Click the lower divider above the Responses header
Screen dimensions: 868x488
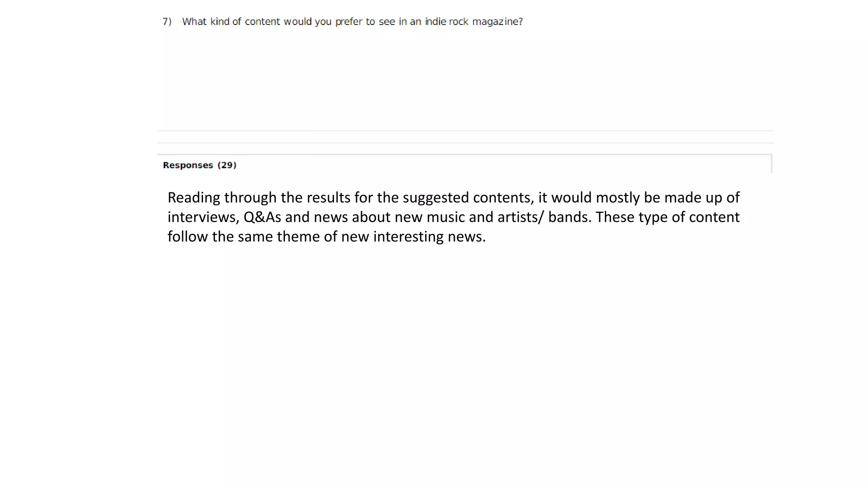coord(465,143)
